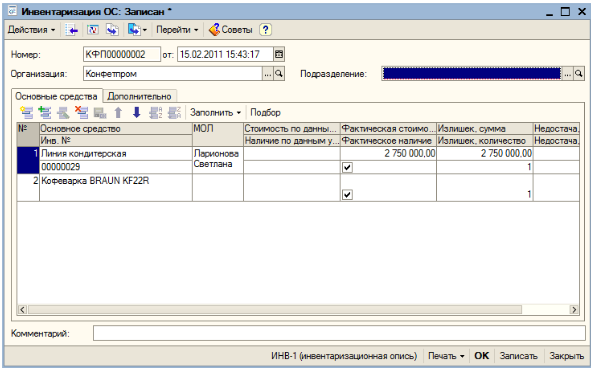
Task: Select the Кофеварка BRAUN KF22R cell
Action: [x=116, y=181]
